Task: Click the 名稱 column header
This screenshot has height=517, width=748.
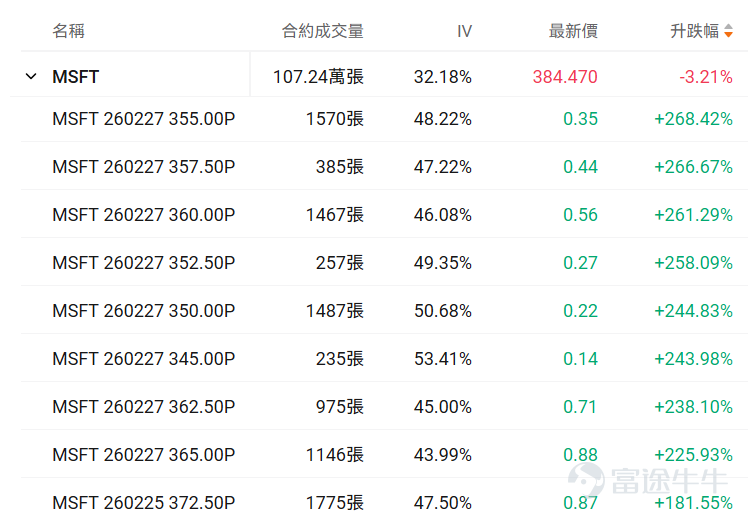Action: pos(68,31)
